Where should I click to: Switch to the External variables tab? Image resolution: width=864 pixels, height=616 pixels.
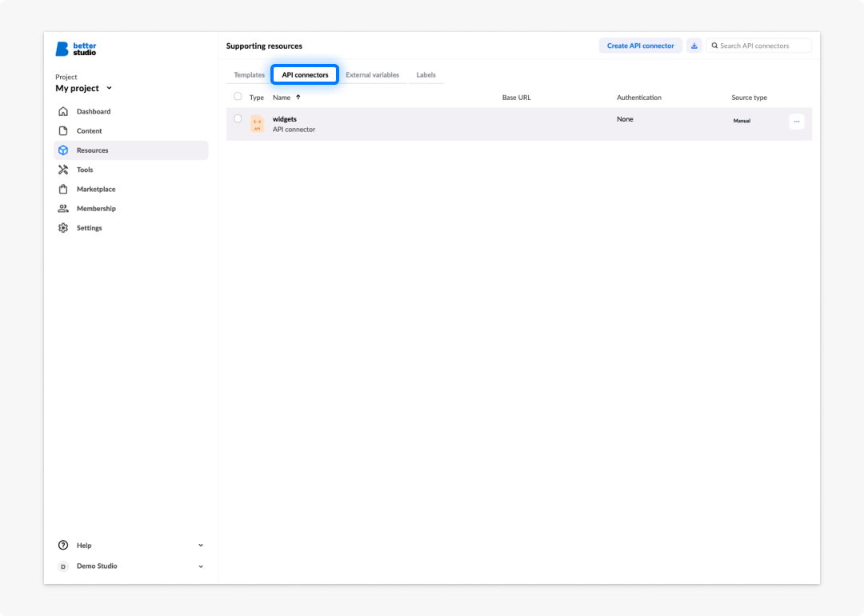(x=373, y=75)
